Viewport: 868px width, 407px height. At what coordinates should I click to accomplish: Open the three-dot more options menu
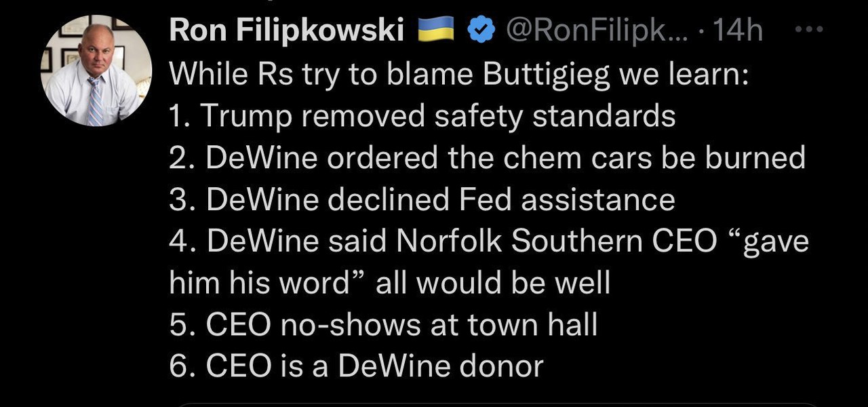(x=808, y=30)
